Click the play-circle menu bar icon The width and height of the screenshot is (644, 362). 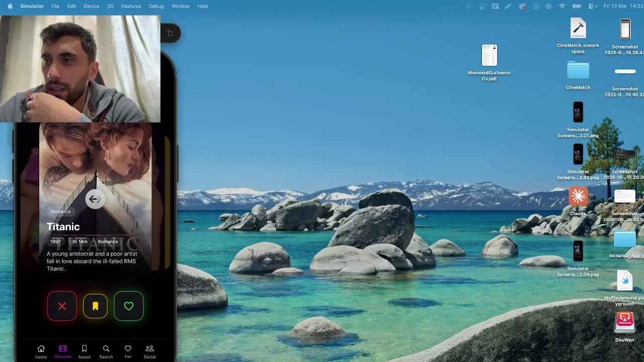tap(548, 6)
